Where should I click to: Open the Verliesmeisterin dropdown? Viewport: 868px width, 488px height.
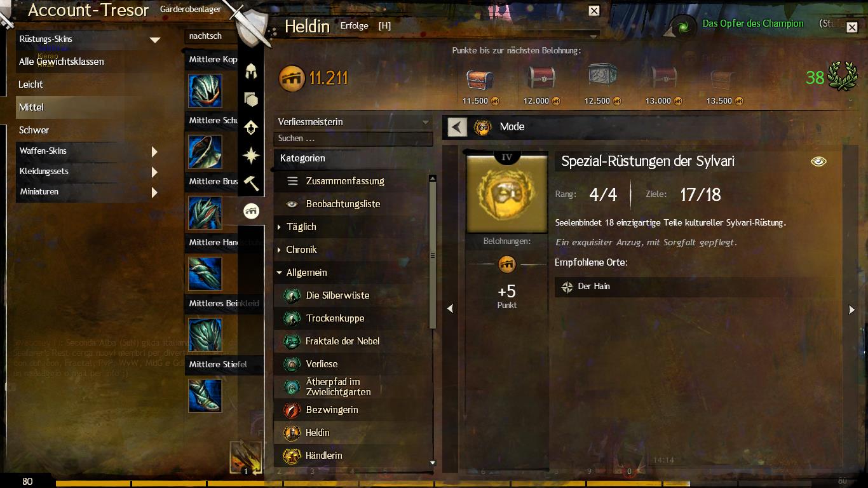point(353,122)
